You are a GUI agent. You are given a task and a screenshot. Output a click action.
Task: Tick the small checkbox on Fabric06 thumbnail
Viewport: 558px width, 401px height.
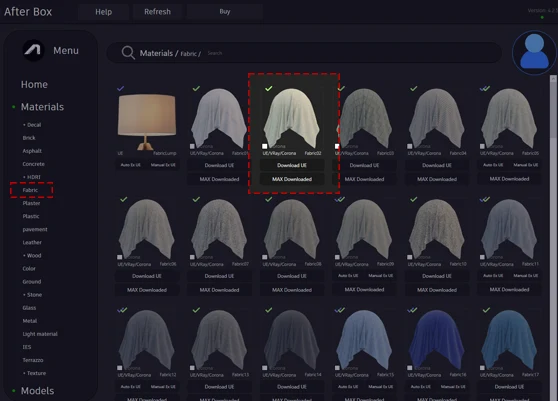coord(120,257)
